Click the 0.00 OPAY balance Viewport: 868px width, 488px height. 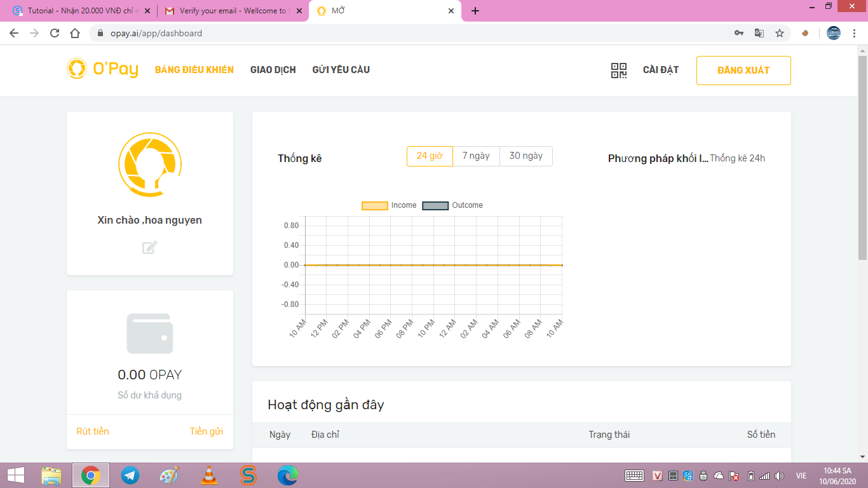[150, 375]
